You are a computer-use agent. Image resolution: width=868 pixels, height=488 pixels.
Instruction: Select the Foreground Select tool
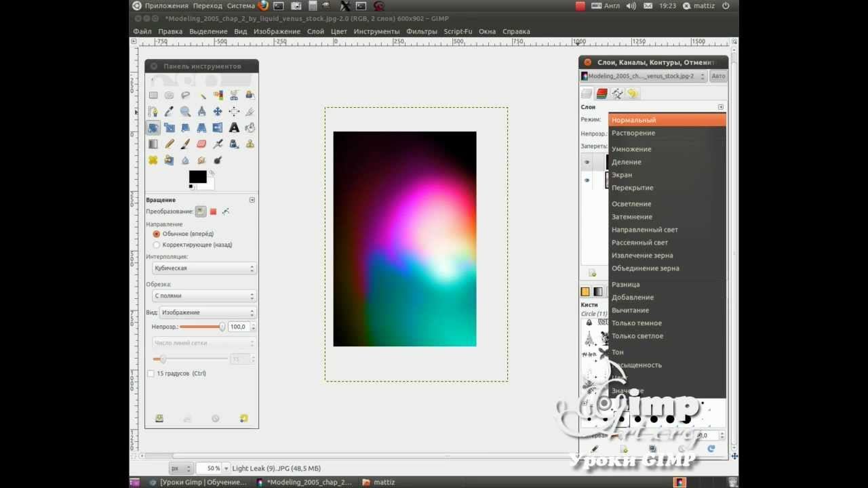250,95
